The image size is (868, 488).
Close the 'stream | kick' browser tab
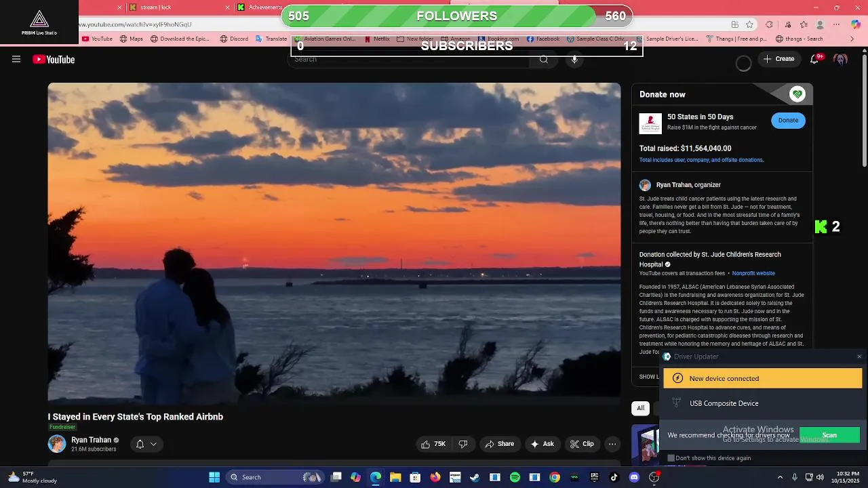228,7
